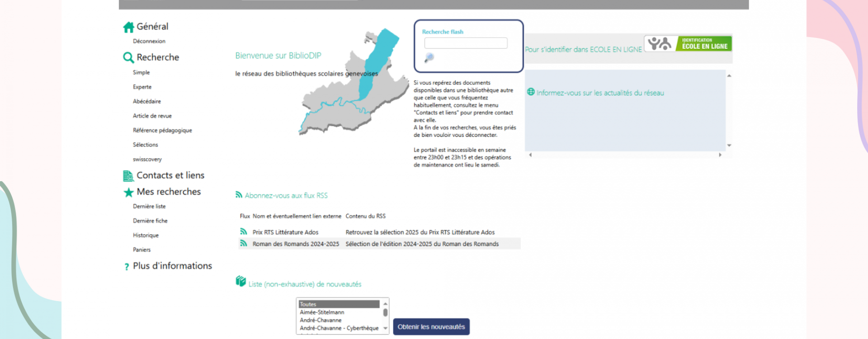The height and width of the screenshot is (339, 868).
Task: Click the Déconnexion link
Action: (149, 41)
